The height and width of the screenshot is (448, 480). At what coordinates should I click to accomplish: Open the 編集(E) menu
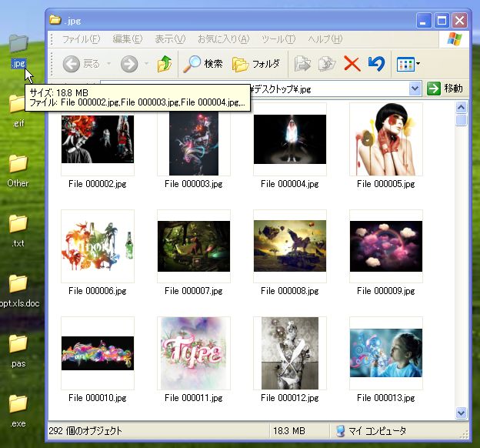(128, 39)
